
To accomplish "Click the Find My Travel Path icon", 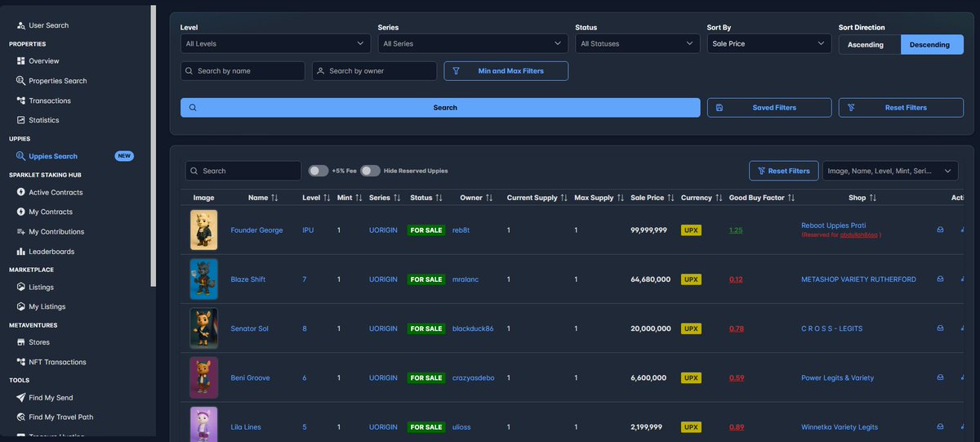I will pyautogui.click(x=21, y=417).
